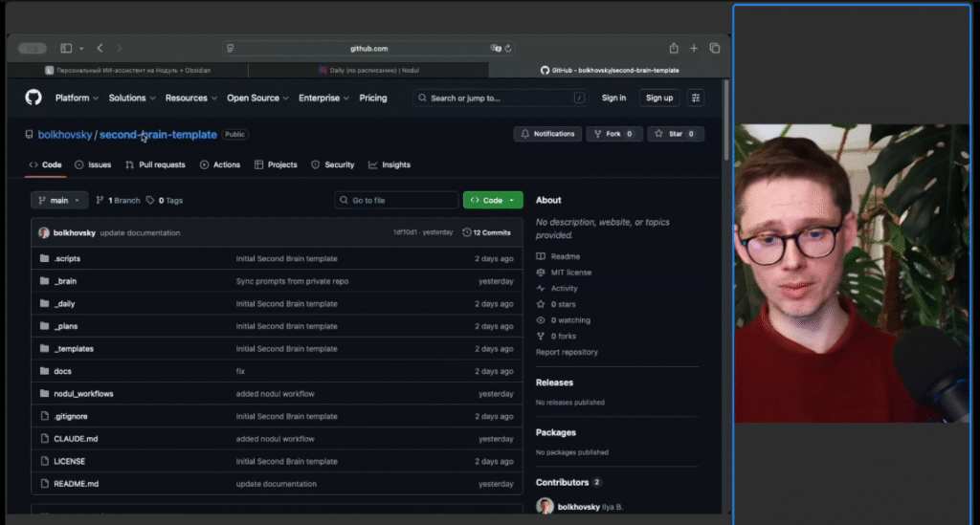Open the Pricing page
This screenshot has width=980, height=525.
373,98
